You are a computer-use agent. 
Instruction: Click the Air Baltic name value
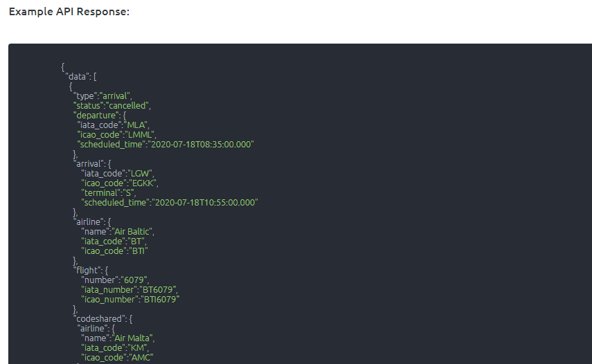point(132,232)
